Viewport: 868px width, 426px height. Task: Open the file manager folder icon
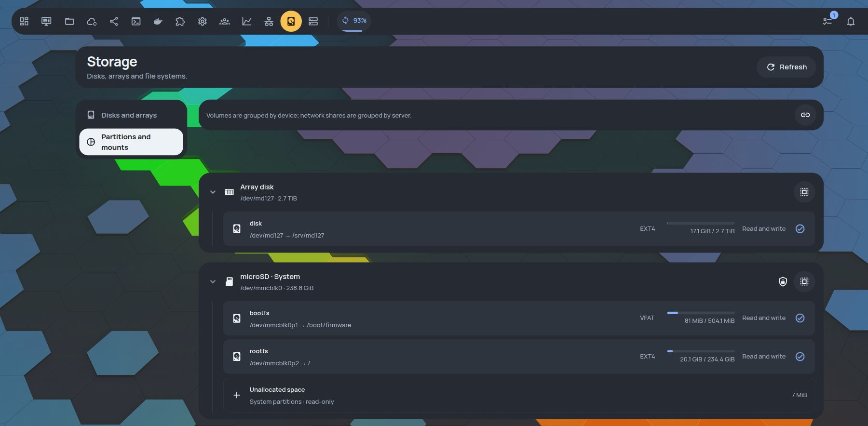[69, 21]
